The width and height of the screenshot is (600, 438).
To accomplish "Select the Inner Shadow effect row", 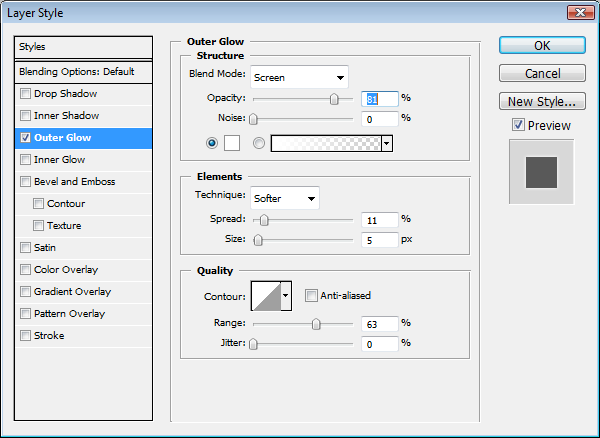I will 83,116.
